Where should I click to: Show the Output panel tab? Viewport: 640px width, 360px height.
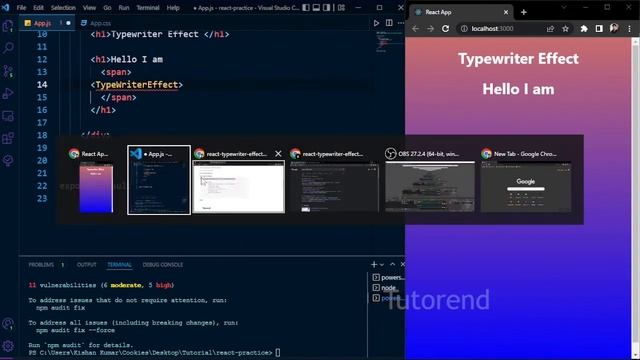(87, 264)
